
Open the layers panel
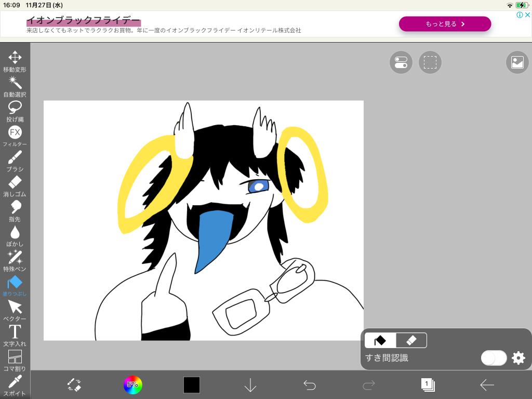tap(428, 385)
